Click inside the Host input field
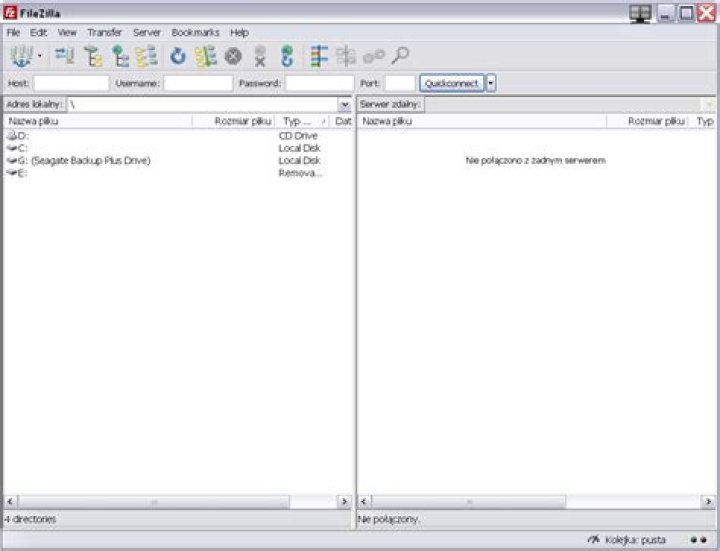This screenshot has height=551, width=720. 71,84
